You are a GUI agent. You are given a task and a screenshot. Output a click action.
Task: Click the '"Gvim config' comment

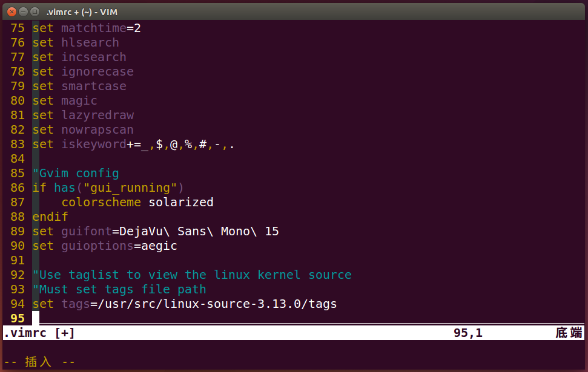(75, 174)
